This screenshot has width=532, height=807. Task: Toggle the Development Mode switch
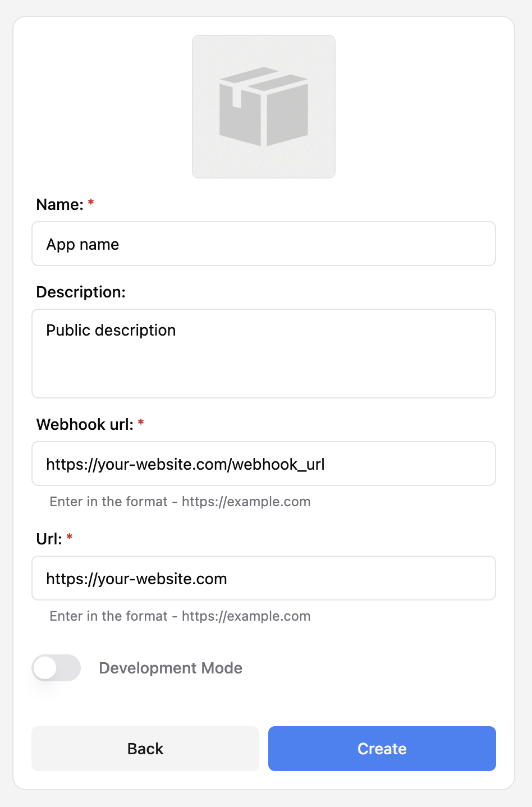click(x=56, y=668)
